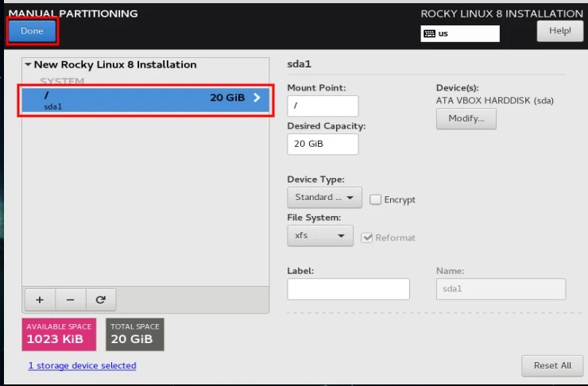Click the empty Label input field
Viewport: 588px width, 386px height.
click(348, 289)
